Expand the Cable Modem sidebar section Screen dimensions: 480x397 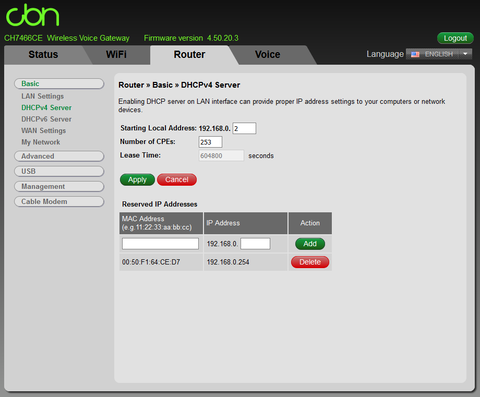(x=59, y=202)
